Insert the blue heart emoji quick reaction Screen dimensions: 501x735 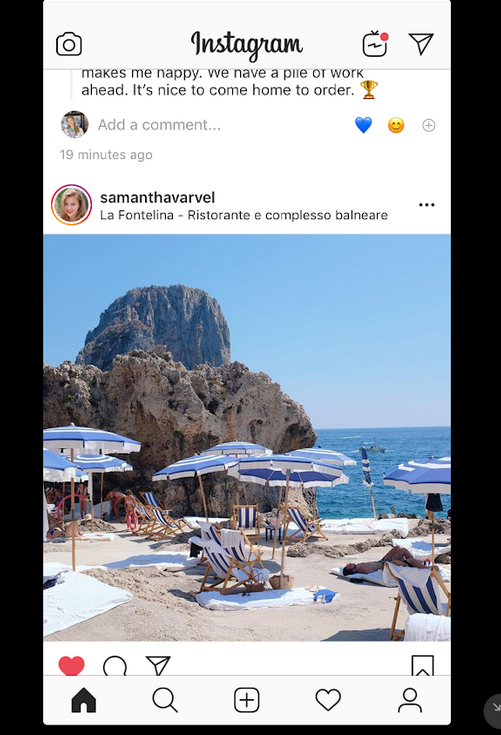click(x=363, y=125)
